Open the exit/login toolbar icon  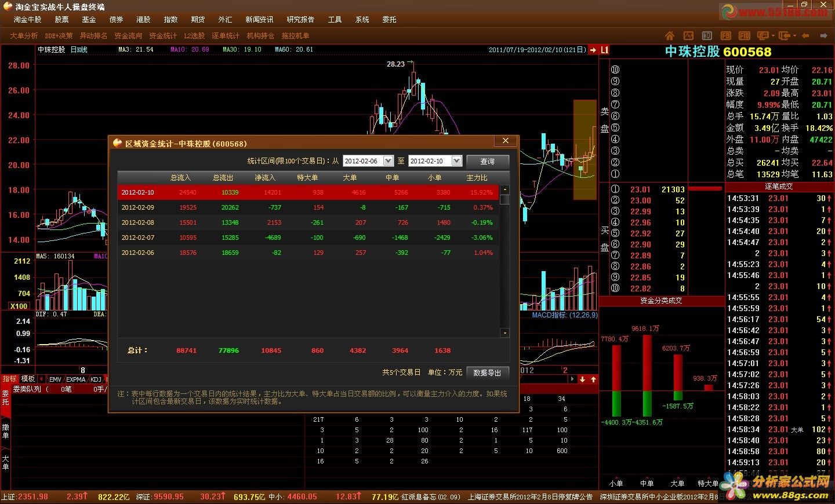[785, 36]
